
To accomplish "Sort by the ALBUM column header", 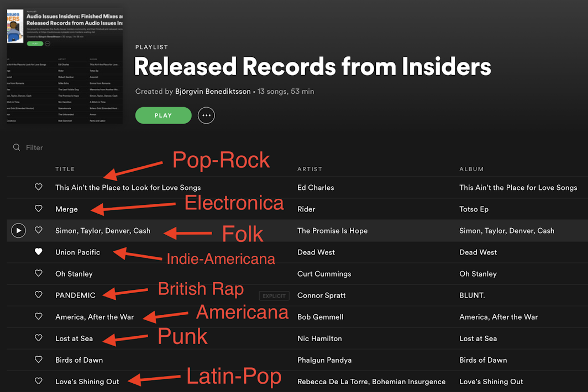I will pyautogui.click(x=471, y=169).
